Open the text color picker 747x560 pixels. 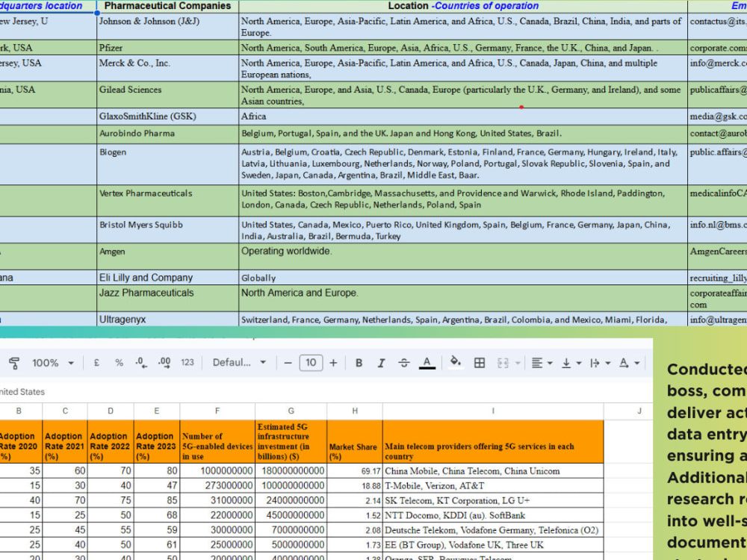pyautogui.click(x=427, y=363)
